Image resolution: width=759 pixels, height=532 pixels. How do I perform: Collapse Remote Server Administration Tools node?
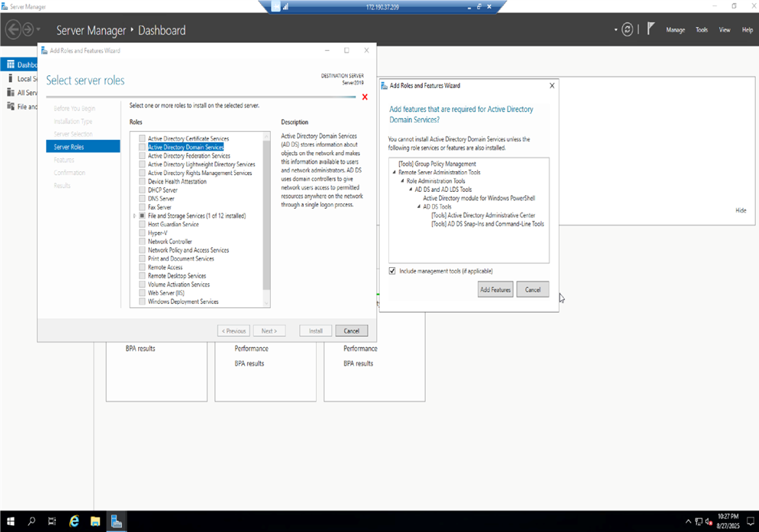click(394, 173)
